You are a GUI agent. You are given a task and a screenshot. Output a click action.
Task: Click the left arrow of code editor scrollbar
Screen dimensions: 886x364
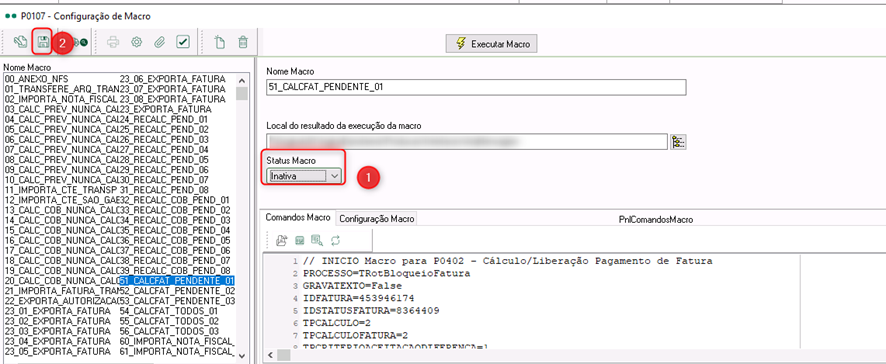[x=271, y=355]
